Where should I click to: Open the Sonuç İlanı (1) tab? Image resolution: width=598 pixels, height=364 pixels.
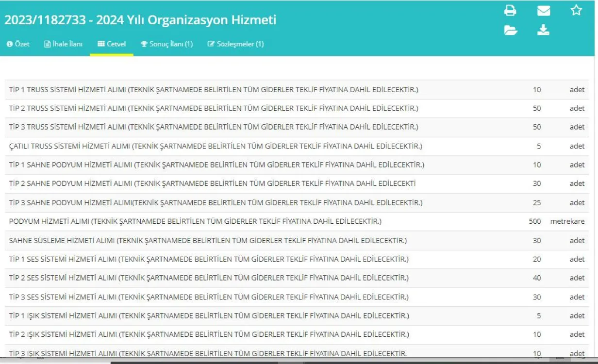tap(166, 44)
